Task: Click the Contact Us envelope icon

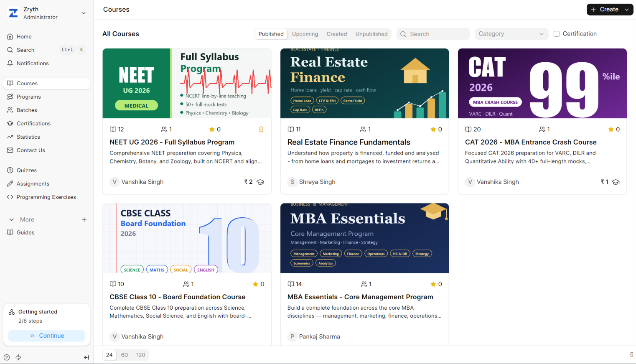Action: pos(10,150)
